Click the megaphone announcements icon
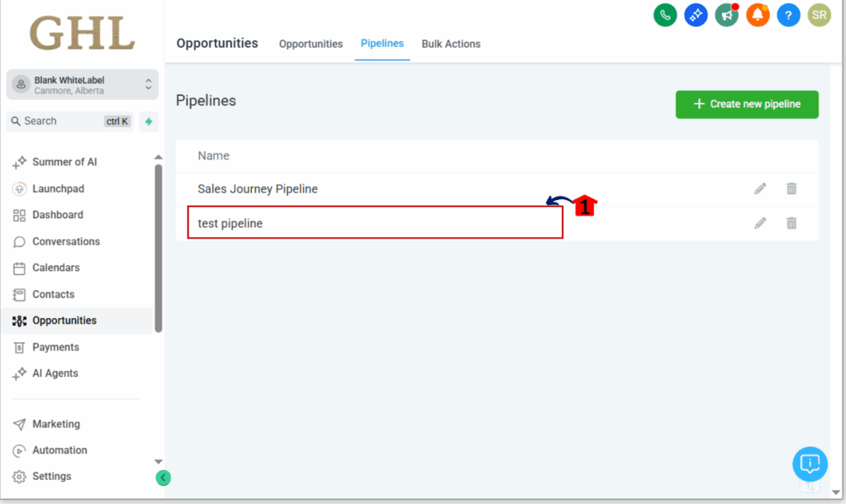 coord(726,15)
